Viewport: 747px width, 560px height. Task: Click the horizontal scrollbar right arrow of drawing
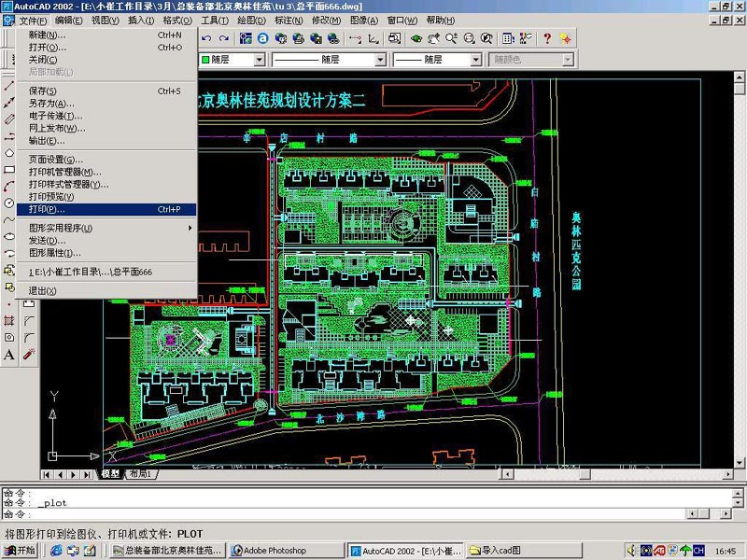pyautogui.click(x=727, y=474)
